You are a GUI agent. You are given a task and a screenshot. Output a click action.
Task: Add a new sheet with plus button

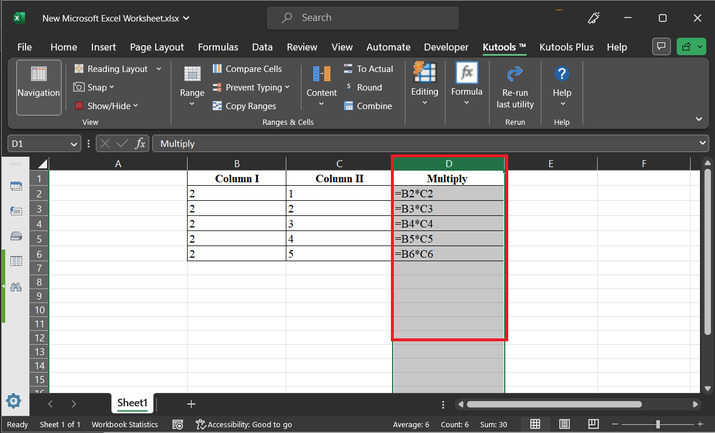[x=191, y=404]
